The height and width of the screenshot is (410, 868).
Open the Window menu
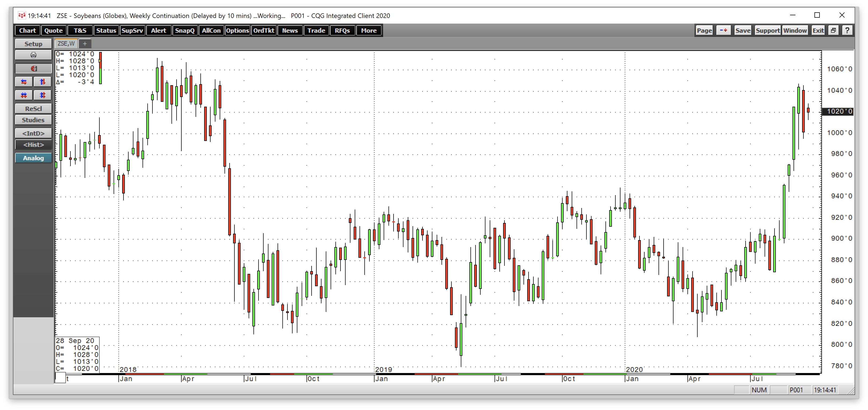point(795,30)
